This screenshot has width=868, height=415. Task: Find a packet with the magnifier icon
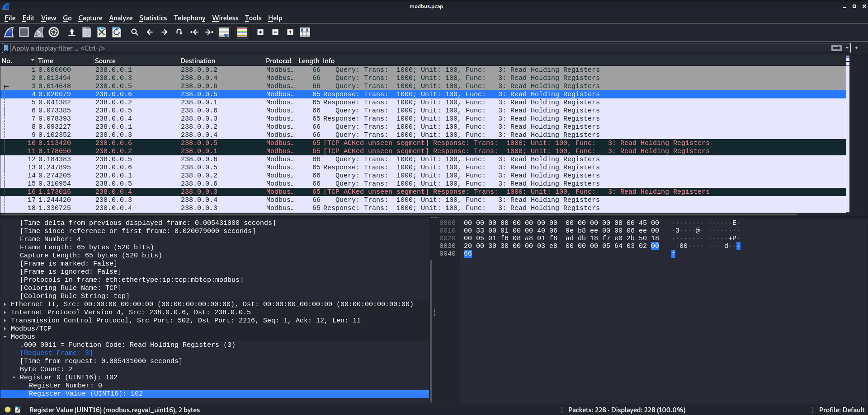(135, 32)
